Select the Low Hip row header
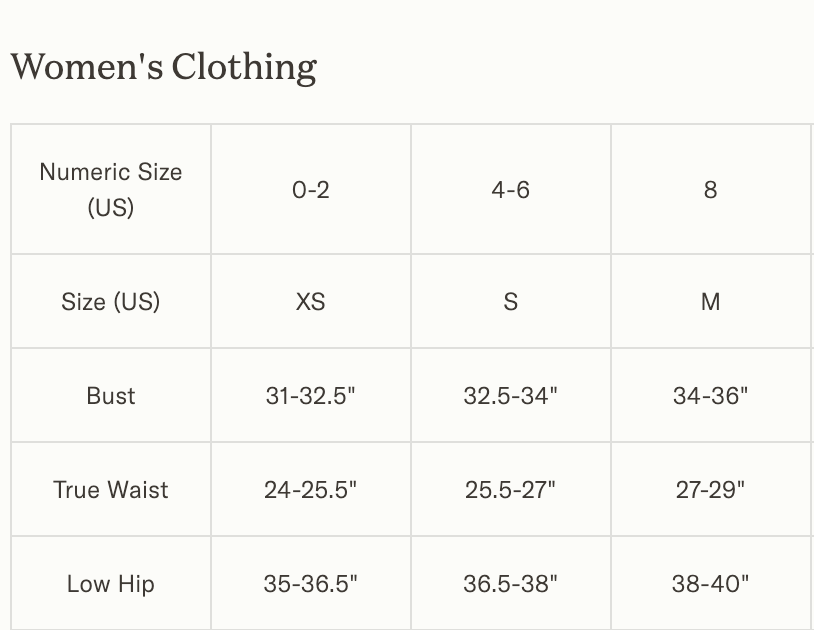Image resolution: width=814 pixels, height=630 pixels. (111, 583)
